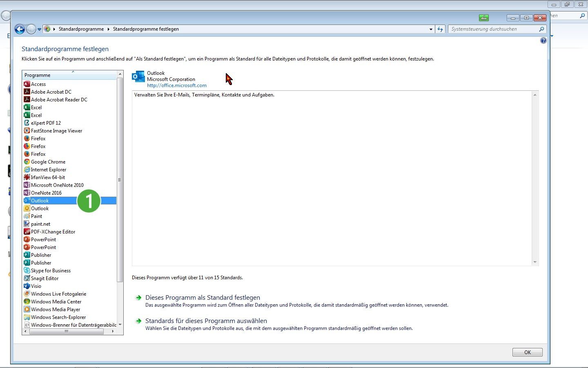Click 'Dieses Programm verfügt über 11 von 15 Standards'

(x=187, y=278)
